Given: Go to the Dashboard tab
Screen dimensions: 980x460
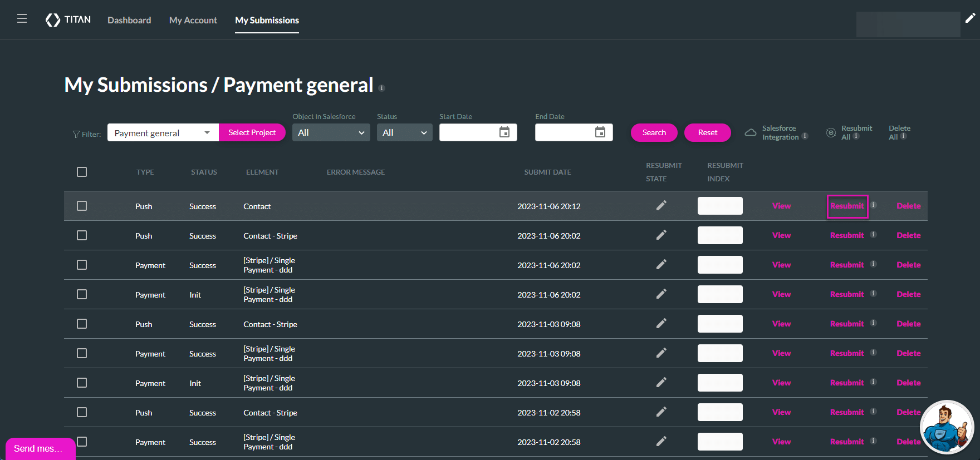Looking at the screenshot, I should tap(129, 20).
